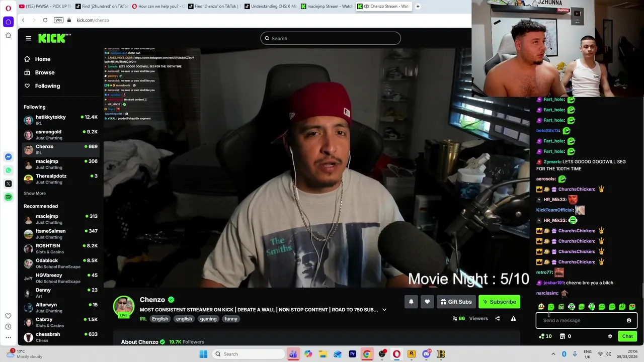Image resolution: width=644 pixels, height=362 pixels.
Task: Insert the last heart-eyes quick emote
Action: [x=632, y=307]
